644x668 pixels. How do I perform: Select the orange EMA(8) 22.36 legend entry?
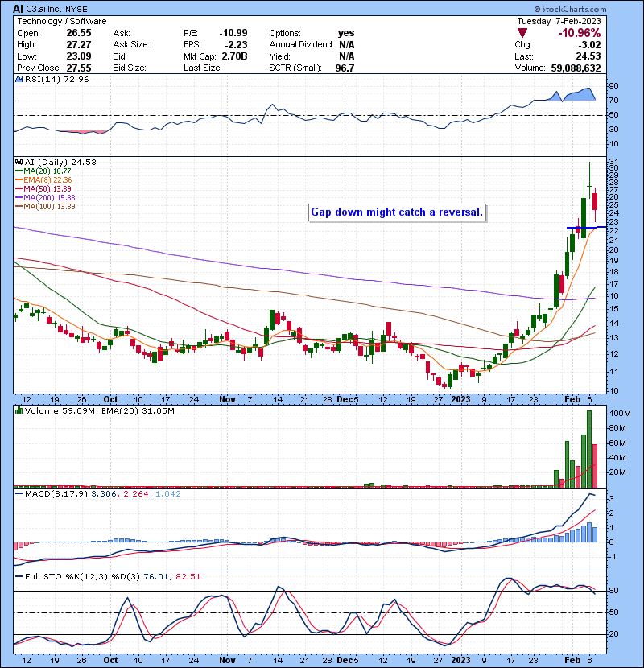pos(43,179)
